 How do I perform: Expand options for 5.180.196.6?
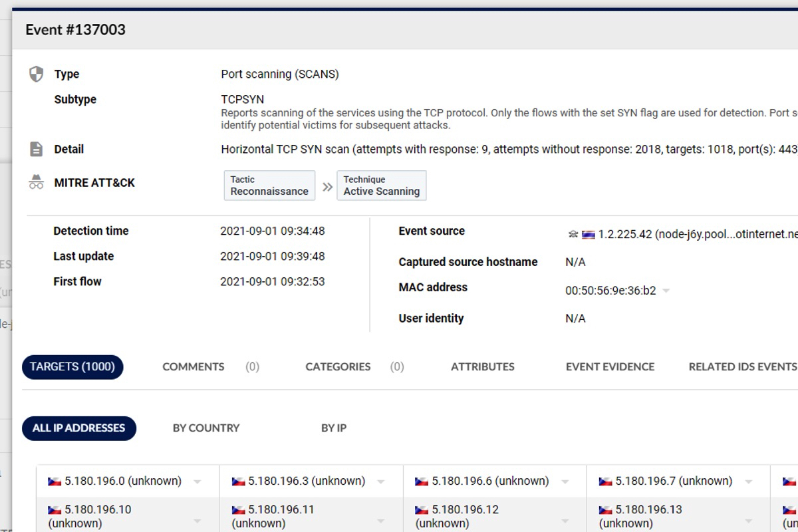[x=565, y=481]
